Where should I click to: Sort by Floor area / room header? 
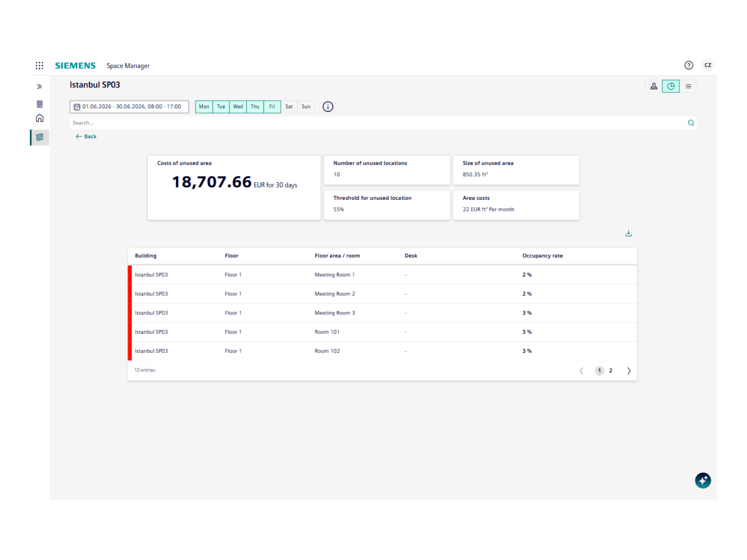click(337, 256)
